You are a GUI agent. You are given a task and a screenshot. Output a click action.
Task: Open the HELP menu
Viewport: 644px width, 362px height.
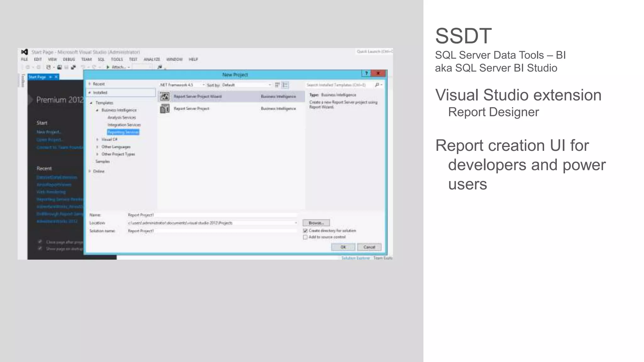tap(193, 59)
